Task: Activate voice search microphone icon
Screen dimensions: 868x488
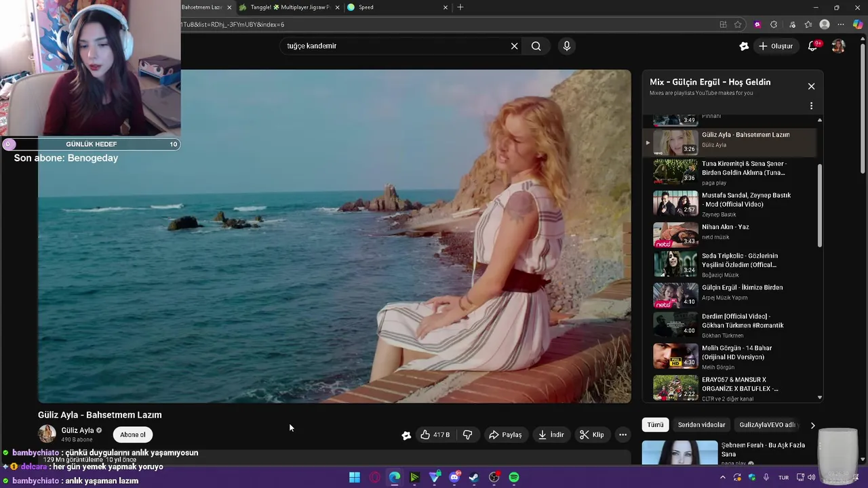Action: 567,46
